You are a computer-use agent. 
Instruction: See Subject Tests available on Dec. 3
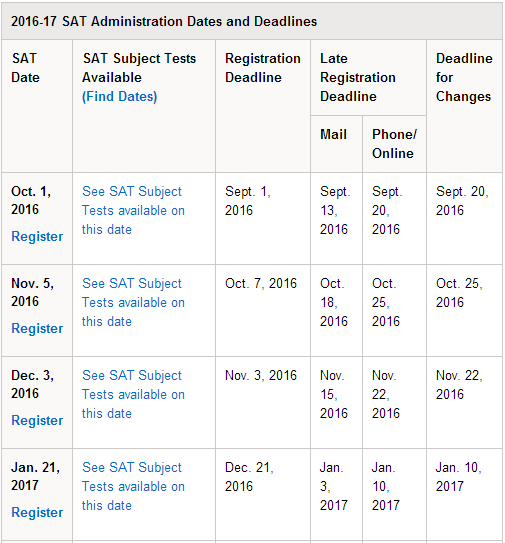pos(133,394)
